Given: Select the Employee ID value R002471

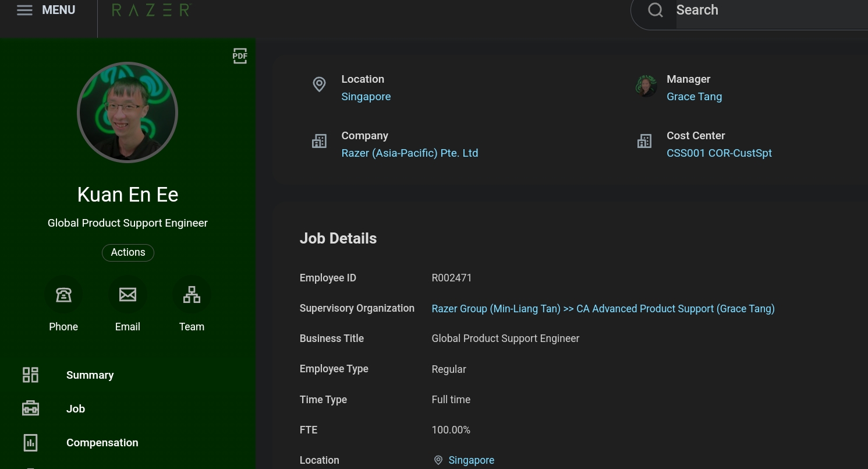Looking at the screenshot, I should pyautogui.click(x=452, y=278).
